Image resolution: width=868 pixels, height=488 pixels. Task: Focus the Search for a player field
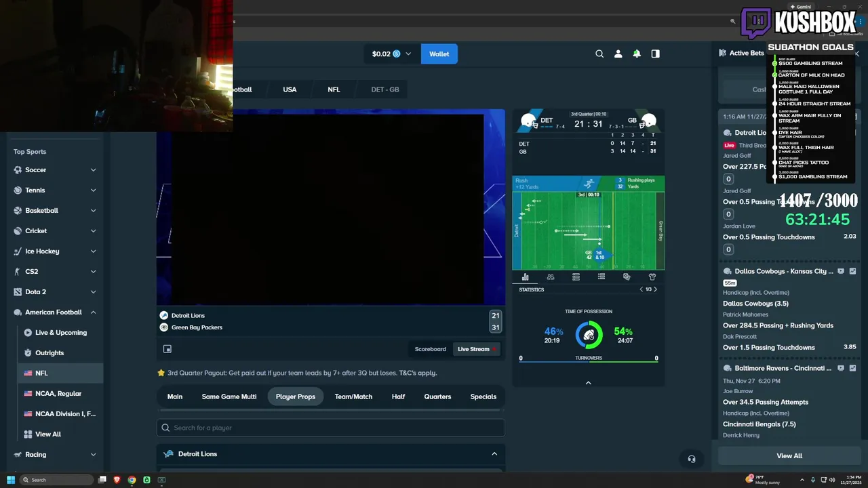[331, 428]
